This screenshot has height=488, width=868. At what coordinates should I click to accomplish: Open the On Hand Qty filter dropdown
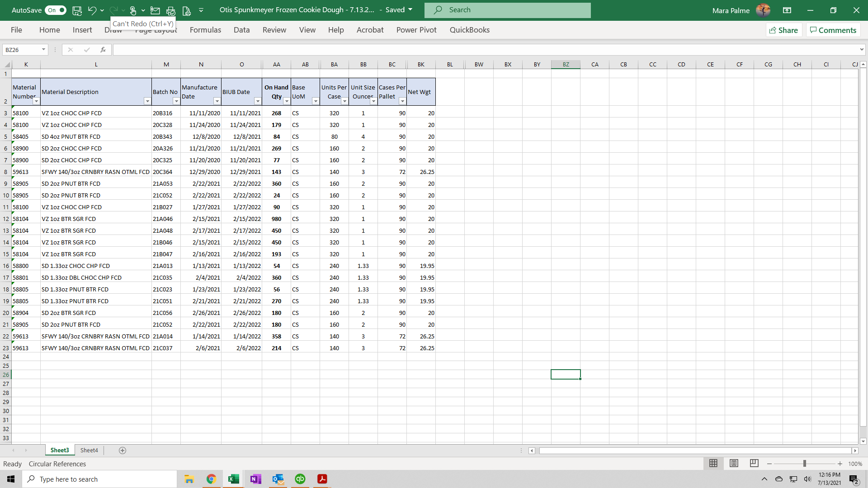[287, 101]
